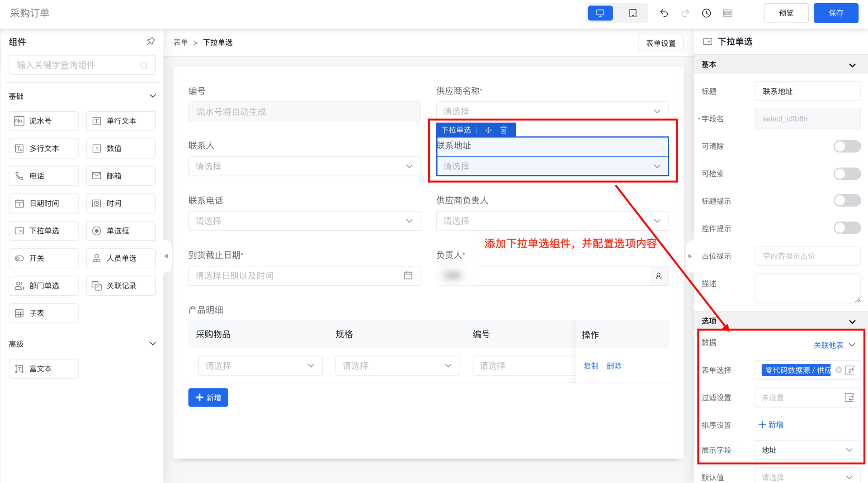
Task: Toggle the 可清除 switch
Action: 847,146
